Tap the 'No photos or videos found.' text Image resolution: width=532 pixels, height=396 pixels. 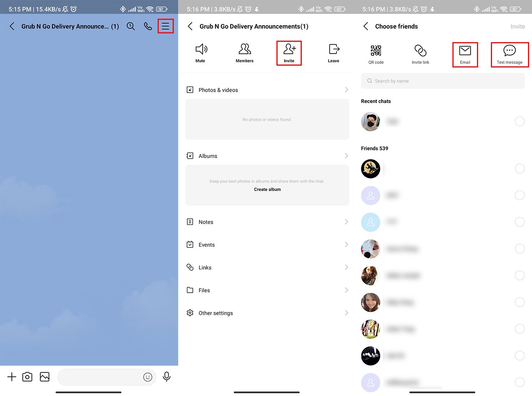(267, 120)
